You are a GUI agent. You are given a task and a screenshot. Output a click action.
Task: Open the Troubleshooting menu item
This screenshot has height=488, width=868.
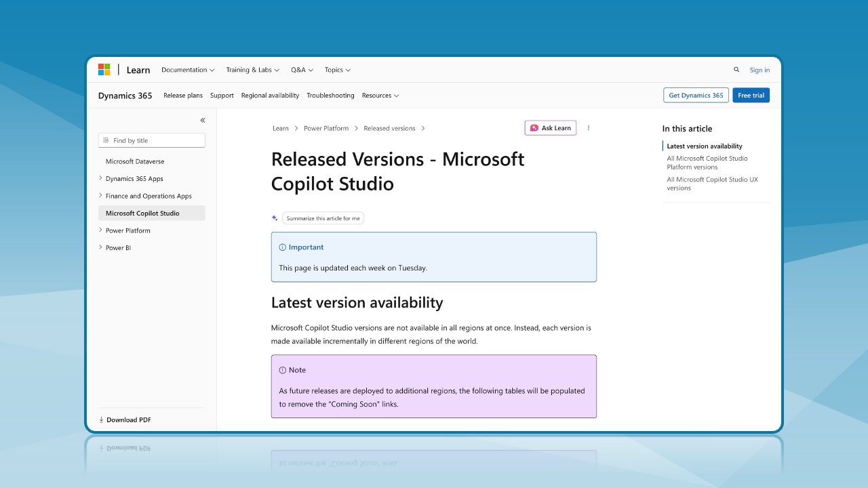point(330,96)
